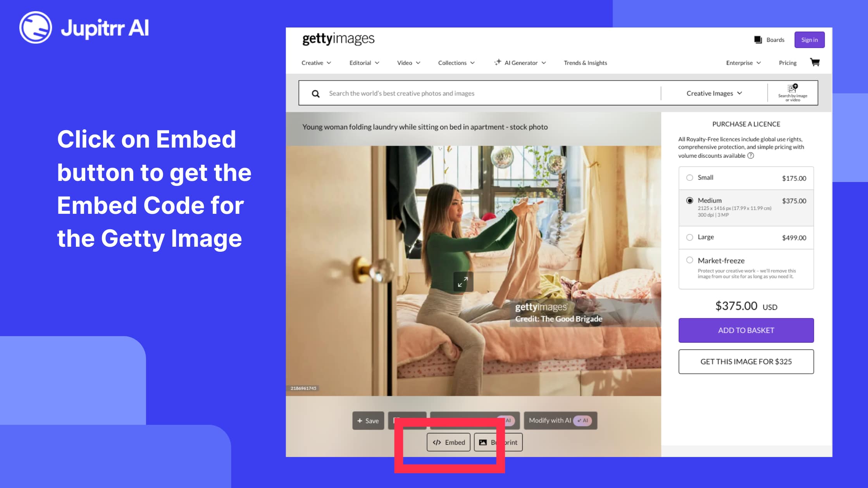Expand the Creative menu

tap(316, 63)
